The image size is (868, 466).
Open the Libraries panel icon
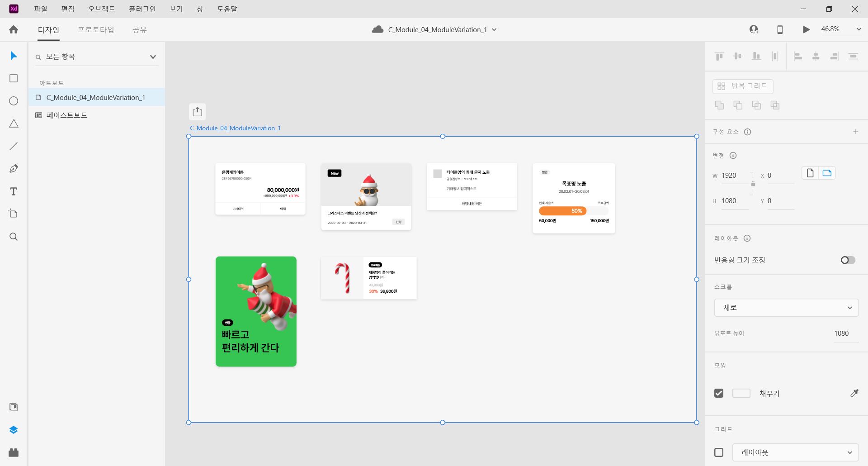(14, 407)
